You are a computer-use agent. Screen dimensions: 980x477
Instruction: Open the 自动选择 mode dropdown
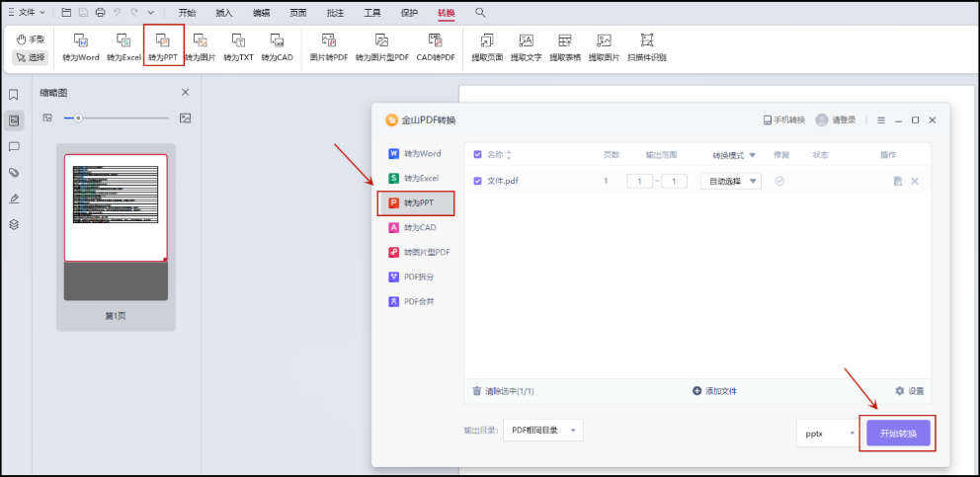pos(731,182)
